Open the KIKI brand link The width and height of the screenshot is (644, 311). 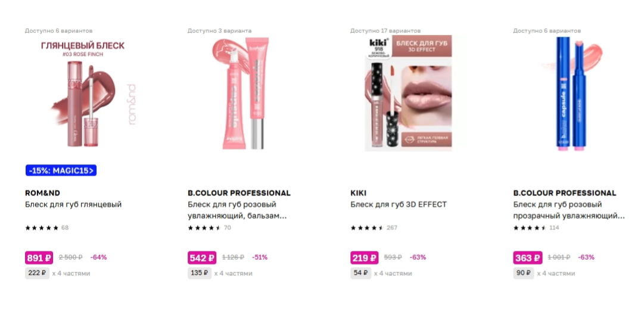click(358, 193)
